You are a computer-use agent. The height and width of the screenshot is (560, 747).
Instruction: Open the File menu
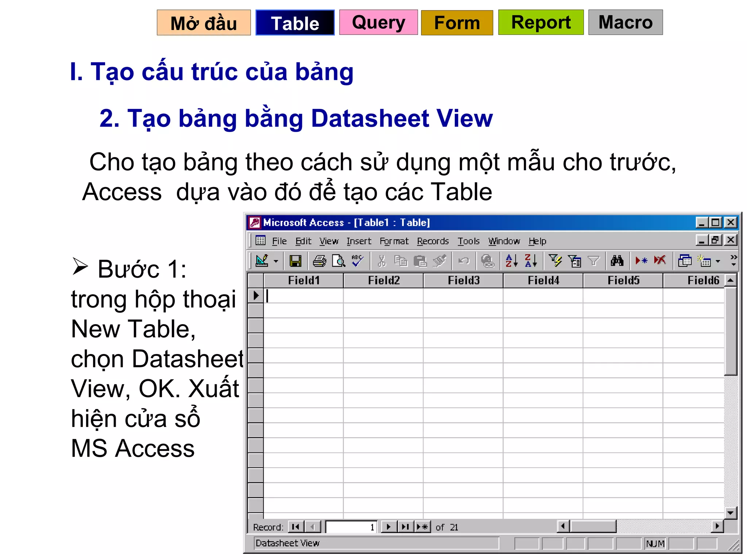tap(279, 241)
